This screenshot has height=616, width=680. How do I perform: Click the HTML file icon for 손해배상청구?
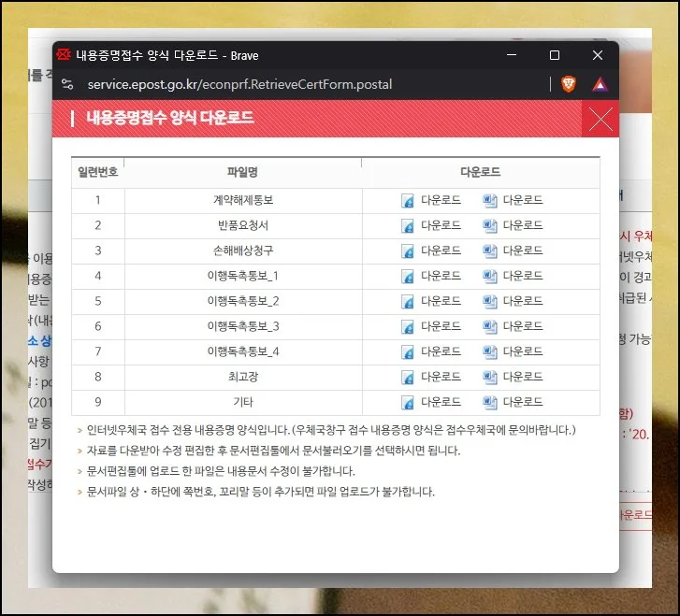point(407,251)
